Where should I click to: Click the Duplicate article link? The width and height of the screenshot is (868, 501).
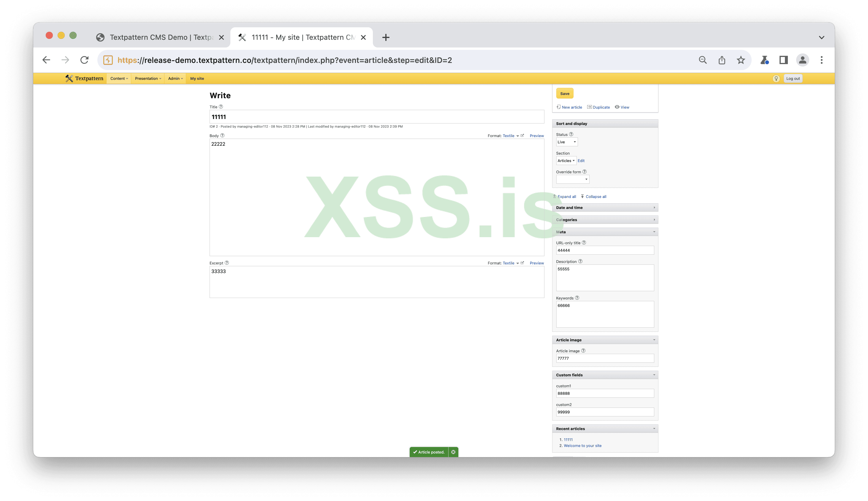[601, 107]
